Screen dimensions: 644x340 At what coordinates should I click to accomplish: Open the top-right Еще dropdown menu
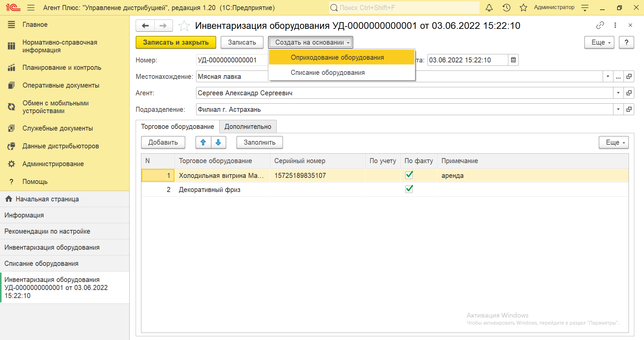pyautogui.click(x=599, y=43)
